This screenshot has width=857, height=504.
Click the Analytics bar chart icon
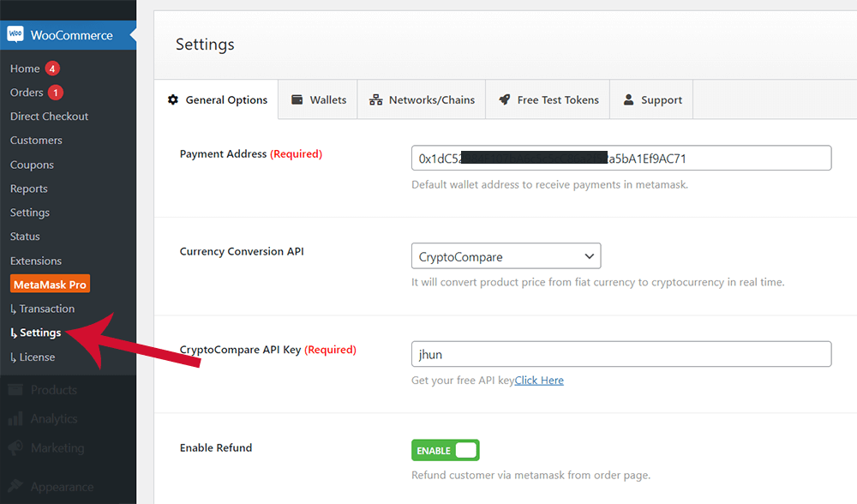15,419
